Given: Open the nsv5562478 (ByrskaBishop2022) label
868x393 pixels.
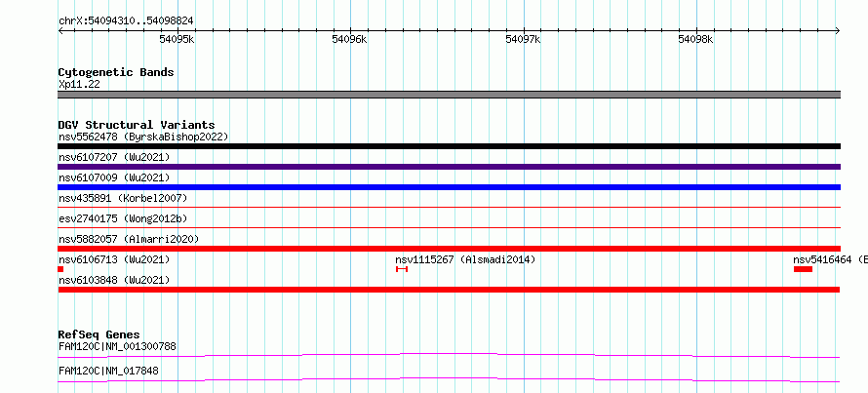Looking at the screenshot, I should tap(143, 137).
